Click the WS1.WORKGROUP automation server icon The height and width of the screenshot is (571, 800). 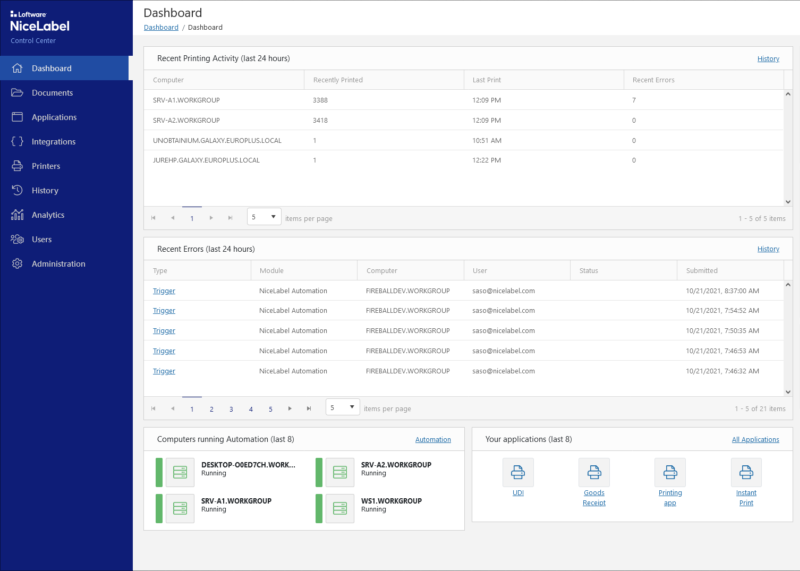[341, 508]
